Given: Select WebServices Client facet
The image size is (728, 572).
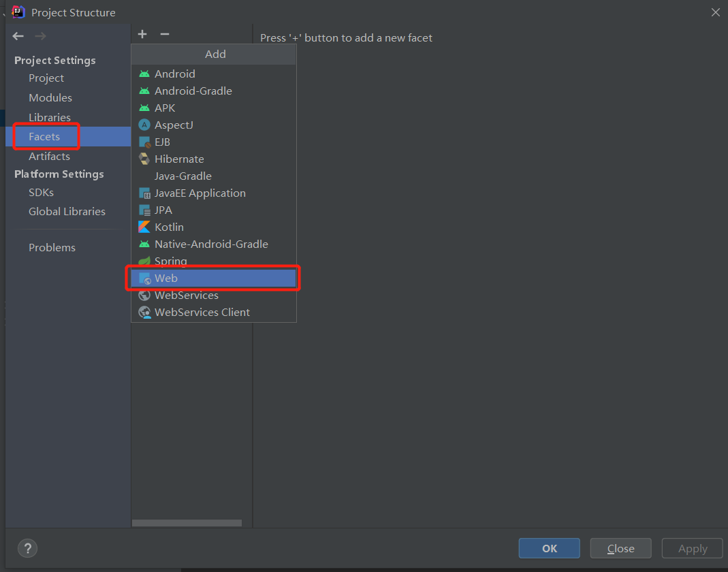Looking at the screenshot, I should pyautogui.click(x=214, y=312).
